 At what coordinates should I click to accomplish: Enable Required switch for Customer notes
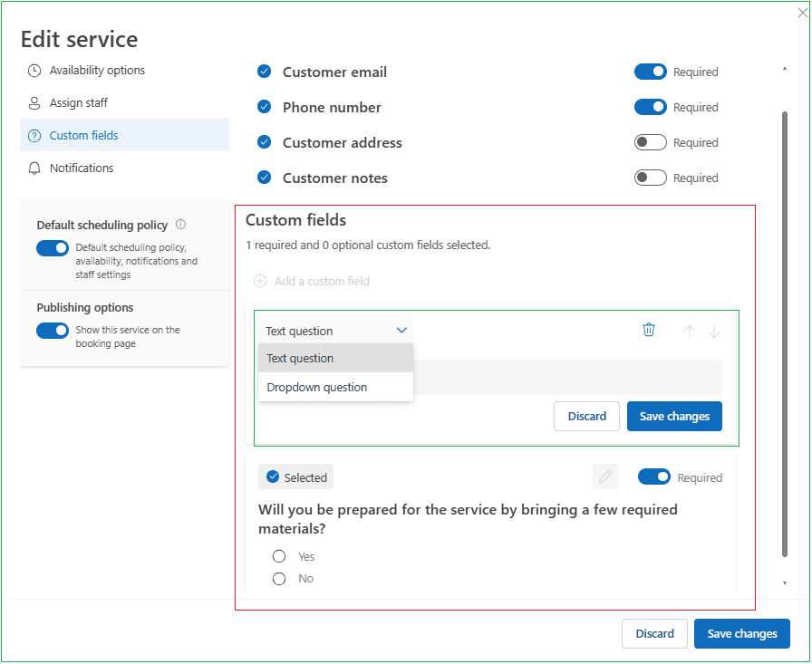(x=651, y=178)
